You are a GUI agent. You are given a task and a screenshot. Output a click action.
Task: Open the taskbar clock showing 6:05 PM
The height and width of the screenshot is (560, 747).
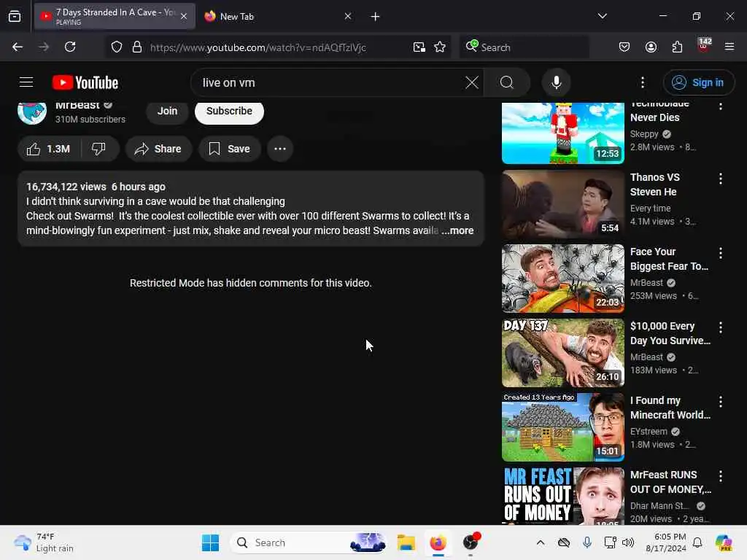pos(666,542)
